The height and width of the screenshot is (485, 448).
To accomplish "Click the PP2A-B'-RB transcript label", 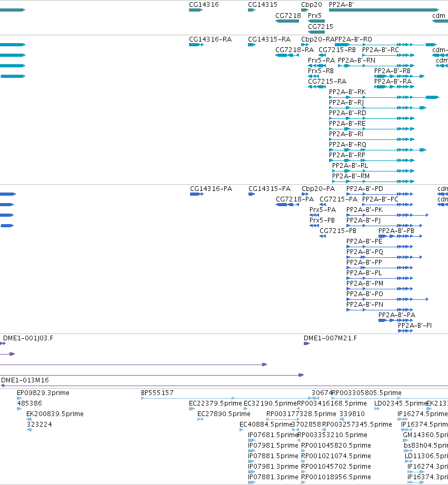I will [x=392, y=71].
